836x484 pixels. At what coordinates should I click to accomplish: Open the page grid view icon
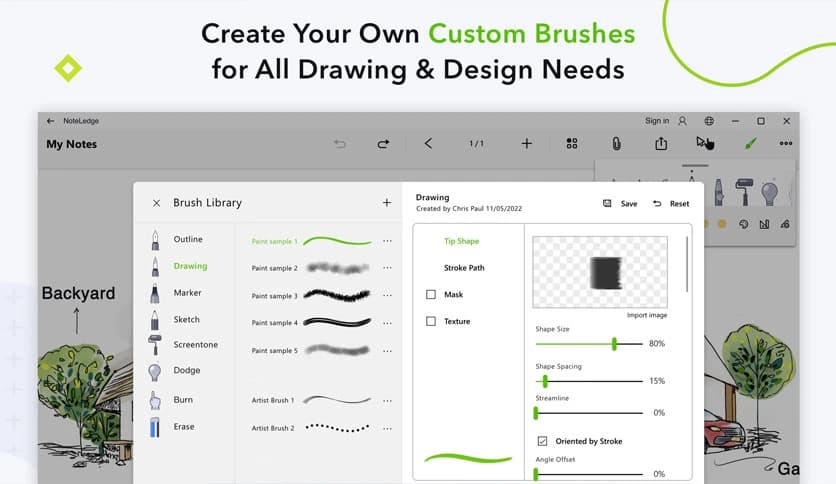coord(572,144)
